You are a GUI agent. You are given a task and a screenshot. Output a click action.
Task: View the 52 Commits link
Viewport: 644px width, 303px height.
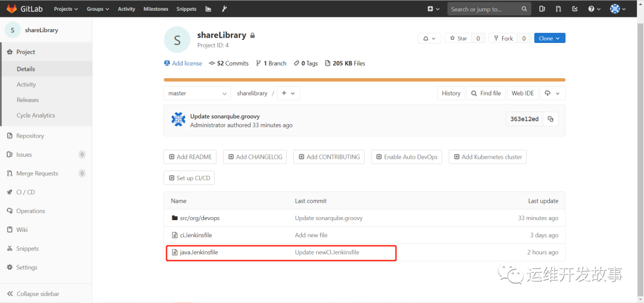pos(229,63)
